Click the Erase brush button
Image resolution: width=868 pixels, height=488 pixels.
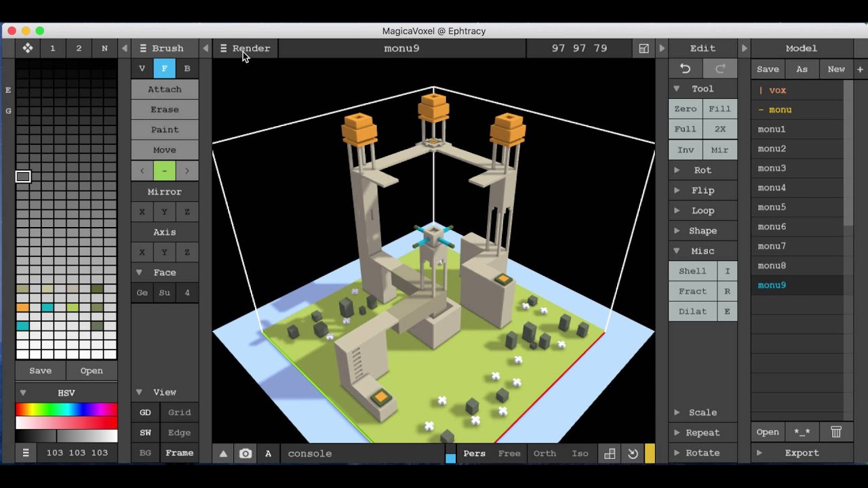pos(165,109)
